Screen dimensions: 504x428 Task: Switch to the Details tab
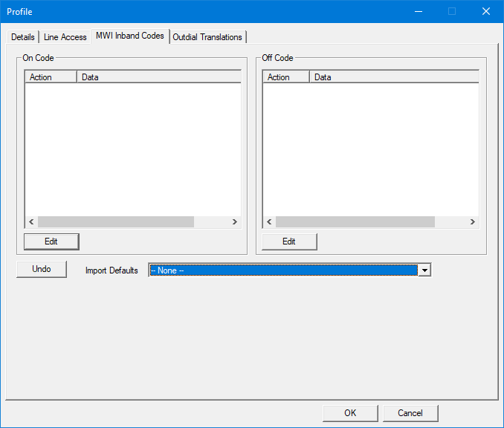coord(23,37)
